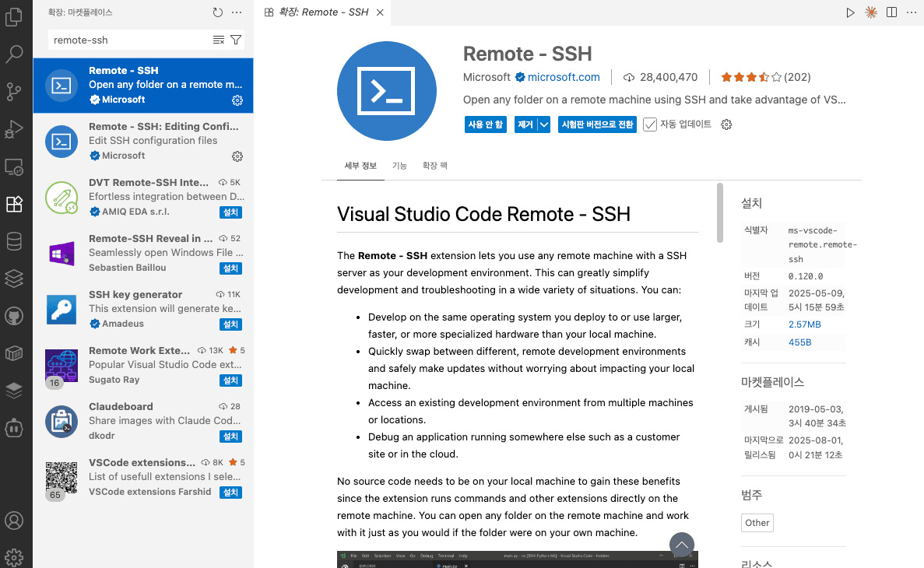Click the orange Claude spark icon
This screenshot has width=924, height=568.
[x=871, y=12]
